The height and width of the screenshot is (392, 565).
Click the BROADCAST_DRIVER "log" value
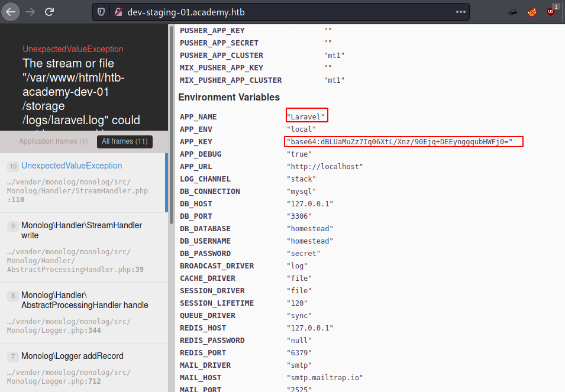click(x=297, y=266)
